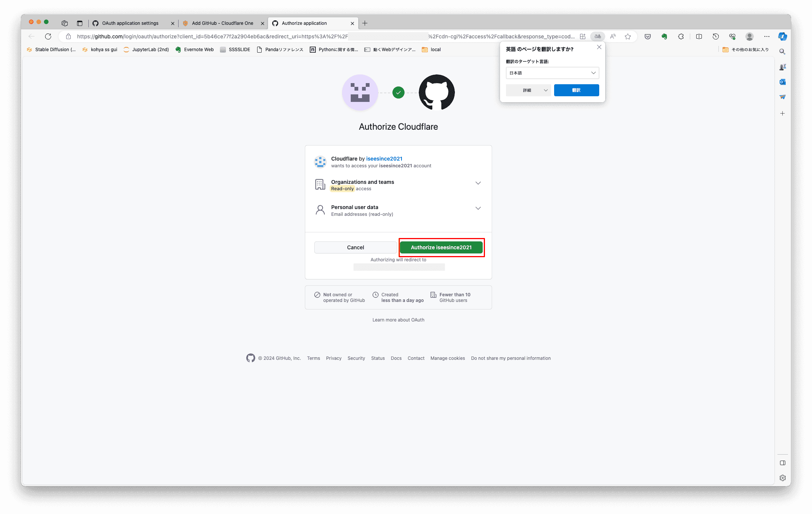Image resolution: width=812 pixels, height=514 pixels.
Task: Expand Organizations and teams permissions
Action: (478, 183)
